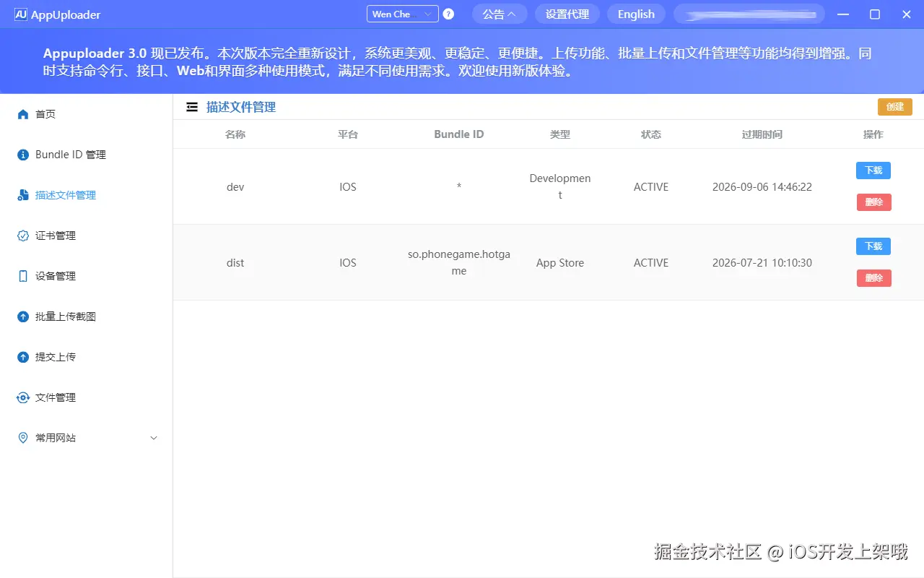Click the location pin icon beside 常用网站

click(23, 438)
